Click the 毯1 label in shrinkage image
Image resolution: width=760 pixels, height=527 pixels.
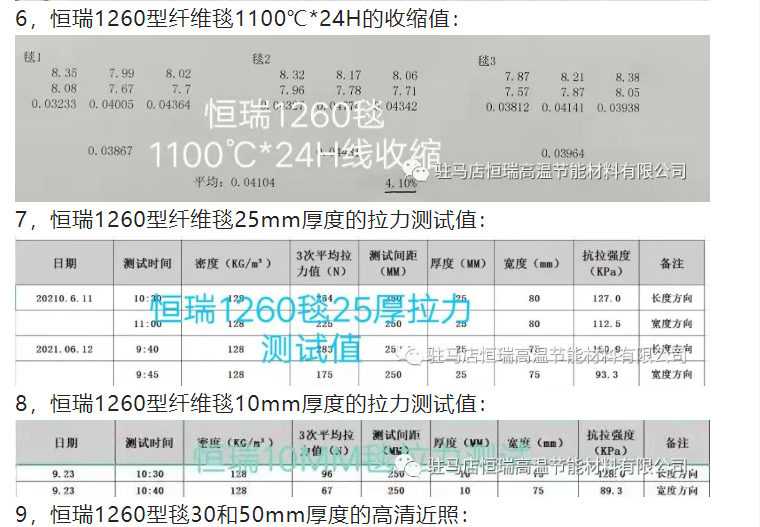click(x=32, y=59)
